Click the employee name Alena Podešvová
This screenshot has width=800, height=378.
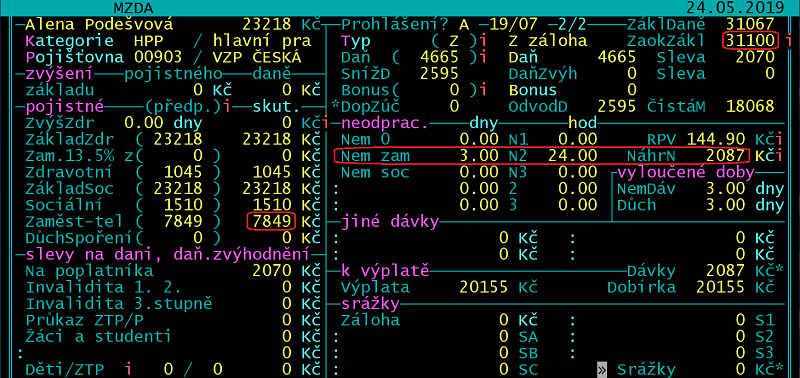tap(99, 24)
